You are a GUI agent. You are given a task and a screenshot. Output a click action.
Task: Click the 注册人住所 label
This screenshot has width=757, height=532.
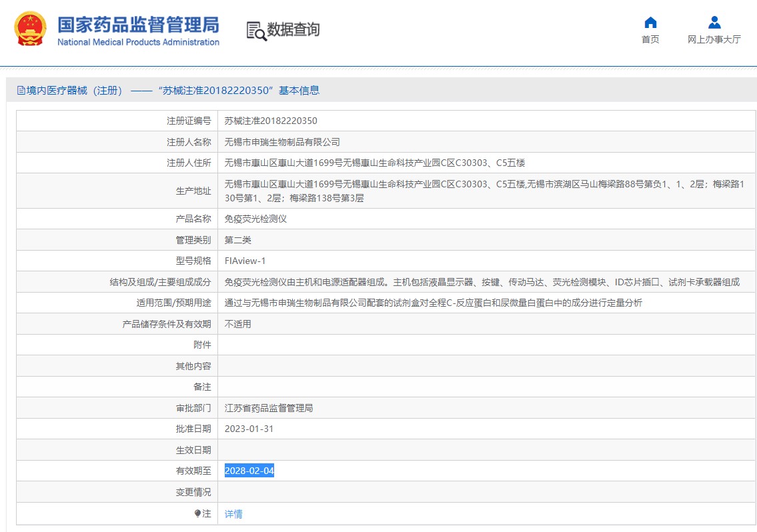189,163
